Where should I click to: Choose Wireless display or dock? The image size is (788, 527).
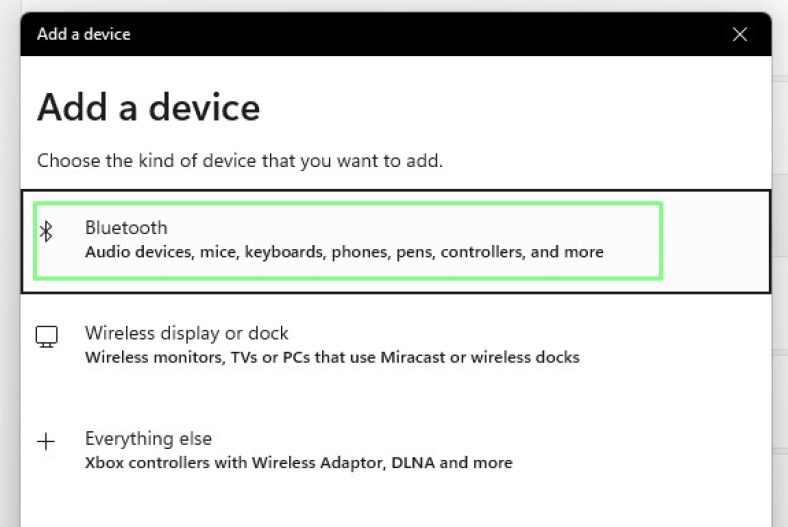(x=186, y=333)
